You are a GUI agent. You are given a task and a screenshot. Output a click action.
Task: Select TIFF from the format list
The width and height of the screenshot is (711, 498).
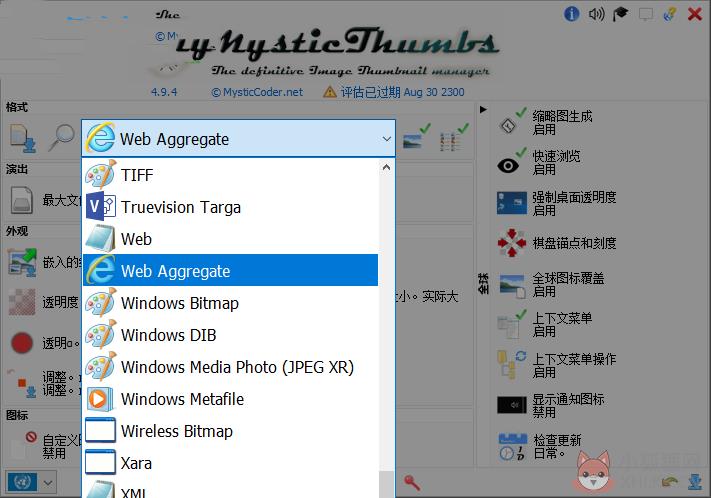coord(231,175)
